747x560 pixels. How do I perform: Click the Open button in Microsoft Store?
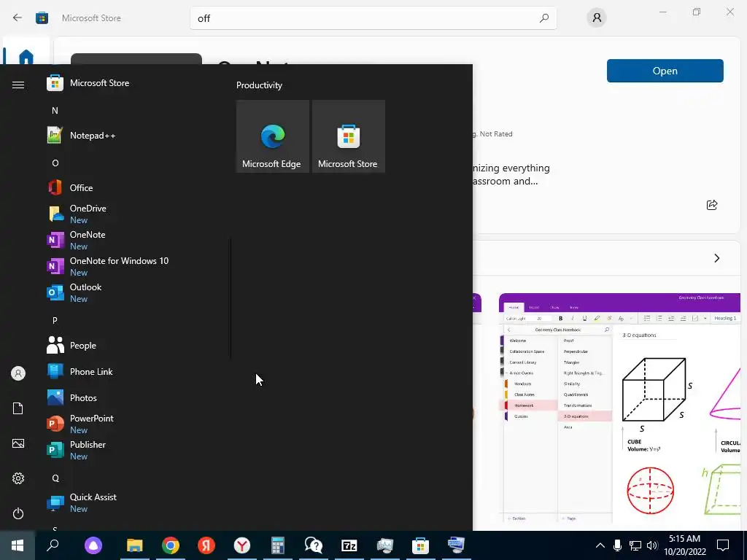pyautogui.click(x=665, y=71)
